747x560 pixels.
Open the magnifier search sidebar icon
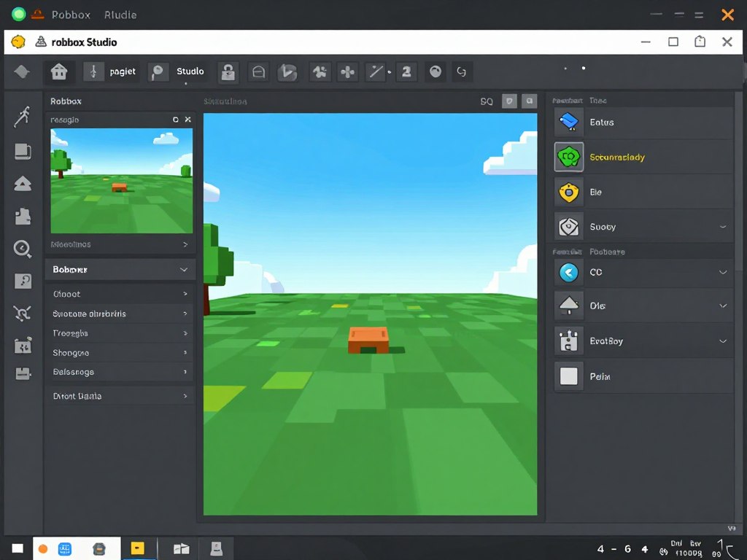click(23, 249)
